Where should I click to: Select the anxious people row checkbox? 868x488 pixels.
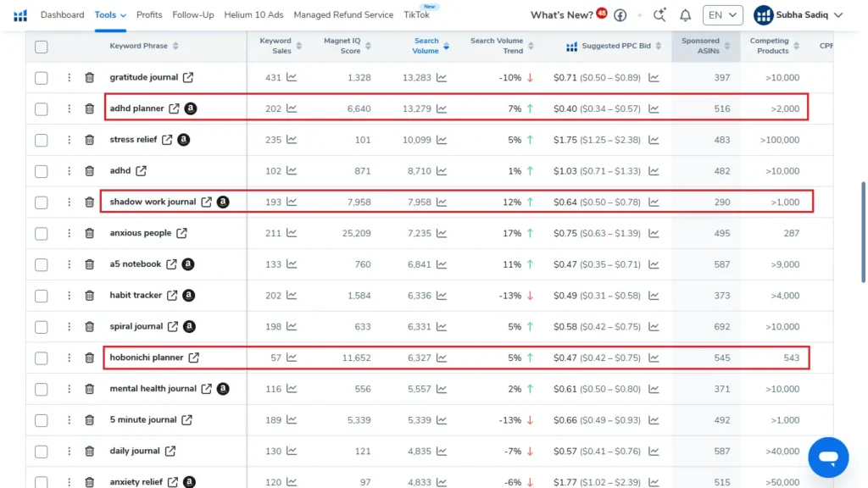tap(41, 234)
